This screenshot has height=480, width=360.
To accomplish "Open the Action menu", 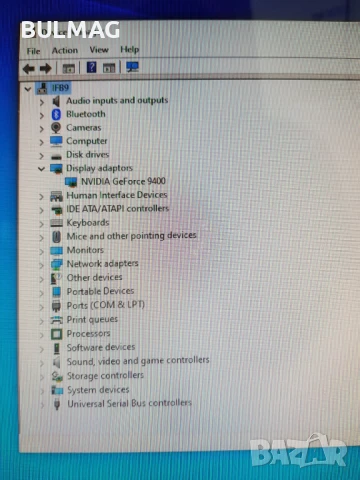I will click(x=65, y=50).
